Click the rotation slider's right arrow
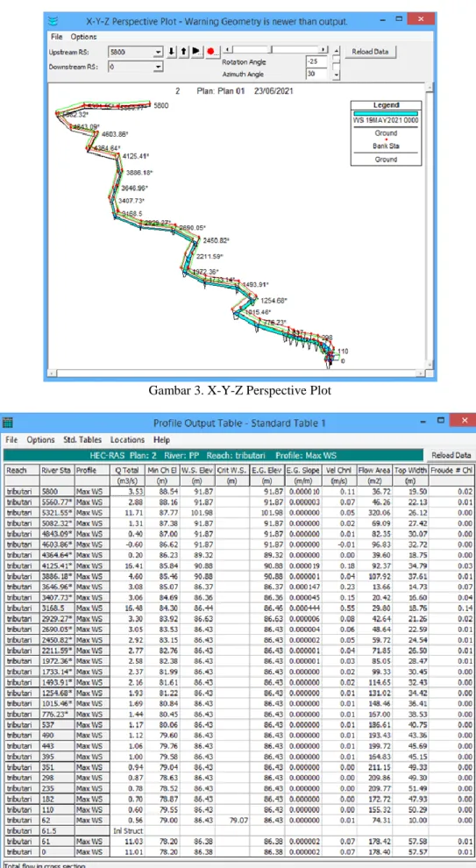This screenshot has height=868, width=476. pos(323,49)
